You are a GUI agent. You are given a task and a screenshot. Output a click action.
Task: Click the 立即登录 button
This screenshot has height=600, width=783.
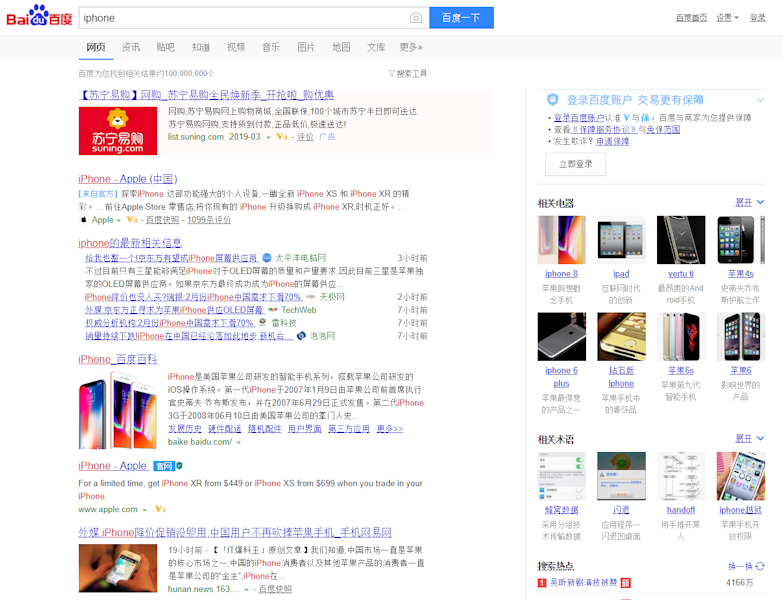click(x=575, y=164)
